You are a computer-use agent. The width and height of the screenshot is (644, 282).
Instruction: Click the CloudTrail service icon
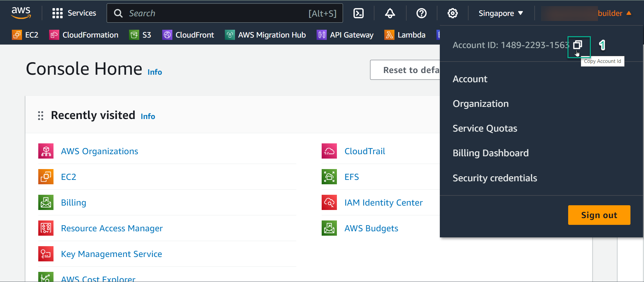[329, 151]
